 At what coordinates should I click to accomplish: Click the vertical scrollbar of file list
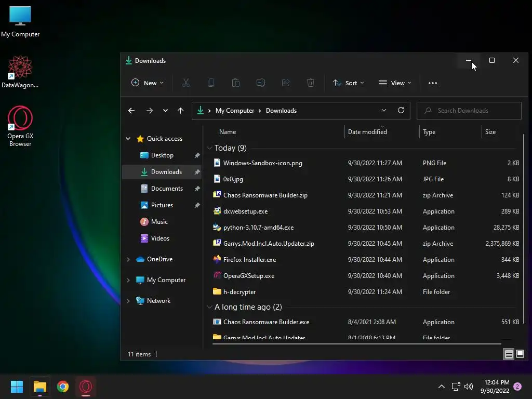click(524, 229)
